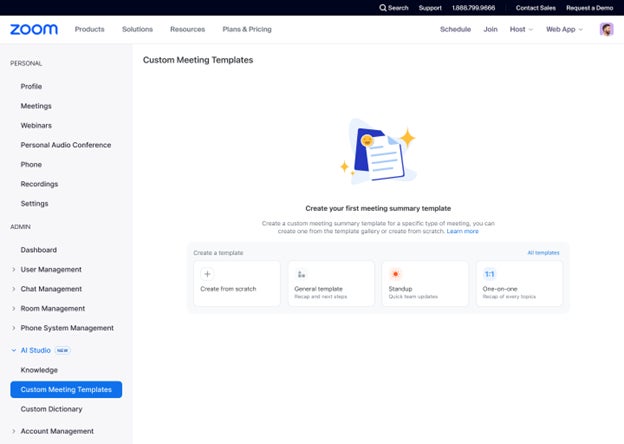Expand Phone System Management chevron

[14, 328]
